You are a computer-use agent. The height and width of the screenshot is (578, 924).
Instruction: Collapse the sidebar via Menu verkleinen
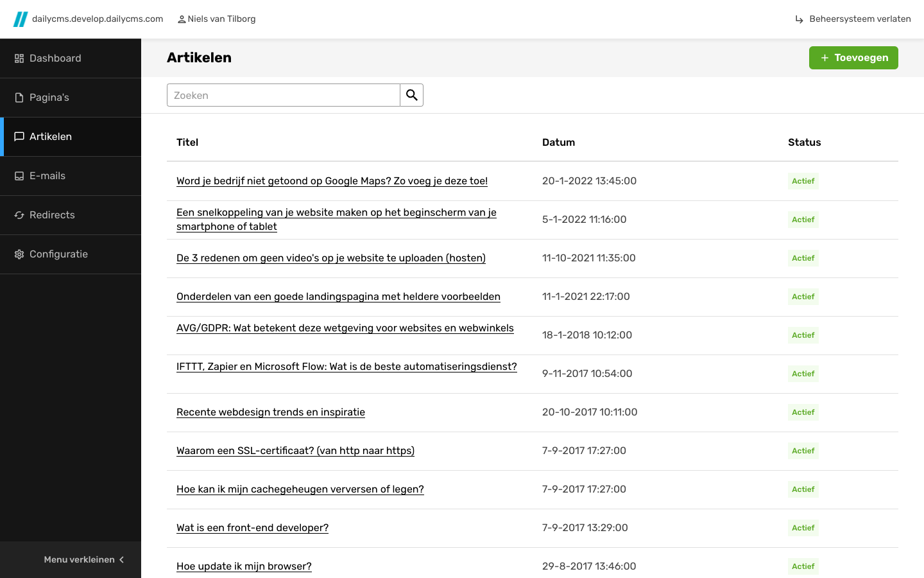[83, 559]
